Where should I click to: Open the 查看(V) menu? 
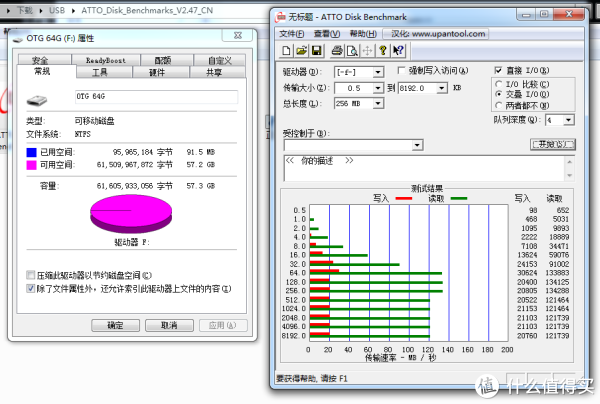[327, 34]
